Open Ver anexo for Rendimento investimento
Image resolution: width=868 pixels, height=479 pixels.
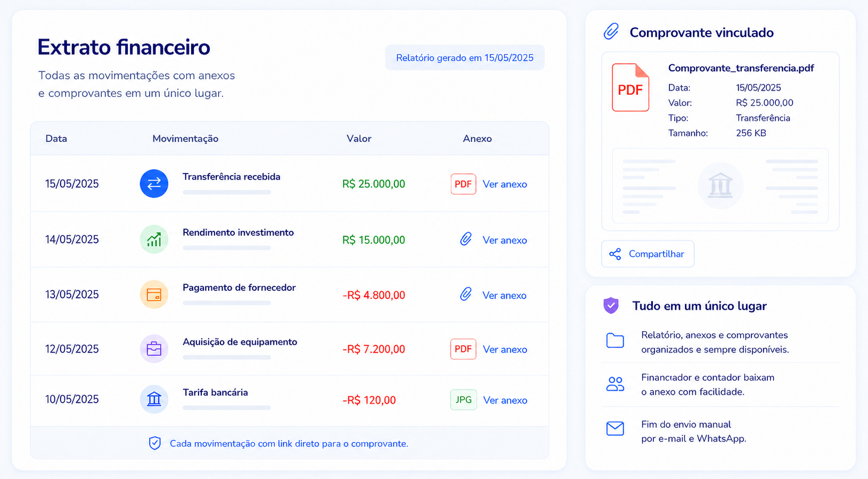pyautogui.click(x=505, y=240)
